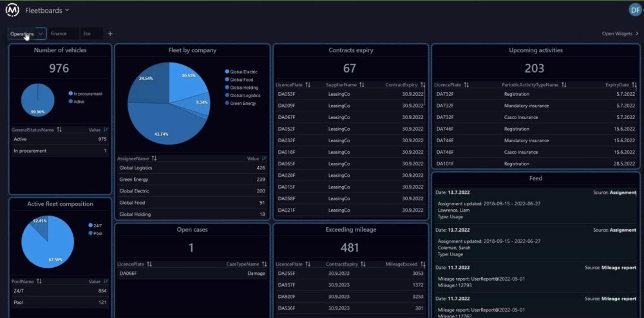Image resolution: width=644 pixels, height=318 pixels.
Task: Toggle Active legend item
Action: [77, 101]
